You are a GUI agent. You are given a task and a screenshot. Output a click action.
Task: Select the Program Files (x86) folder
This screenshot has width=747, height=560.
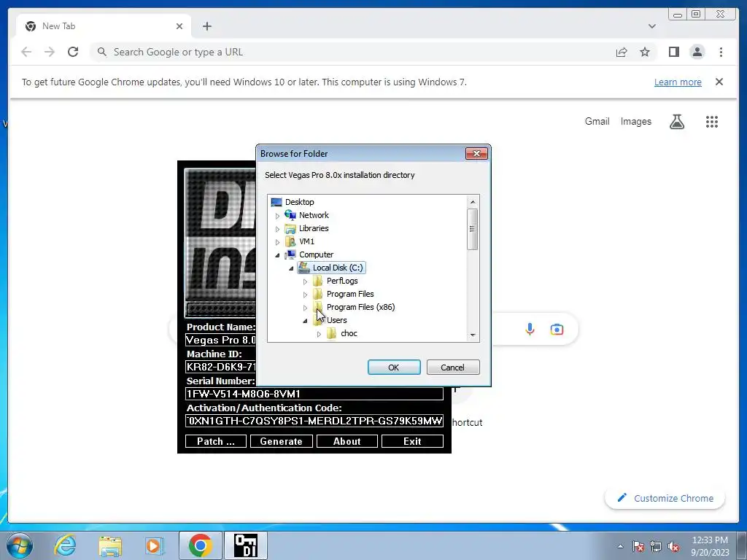[360, 307]
